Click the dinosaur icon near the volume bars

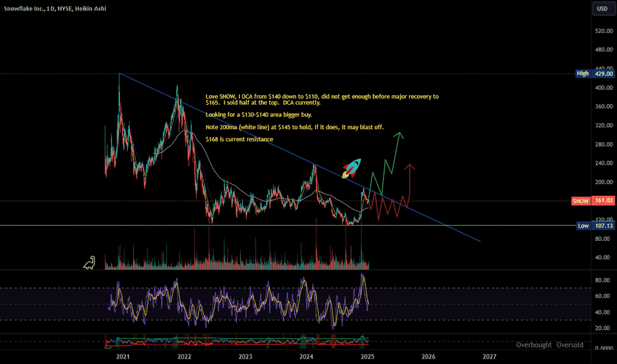click(89, 263)
